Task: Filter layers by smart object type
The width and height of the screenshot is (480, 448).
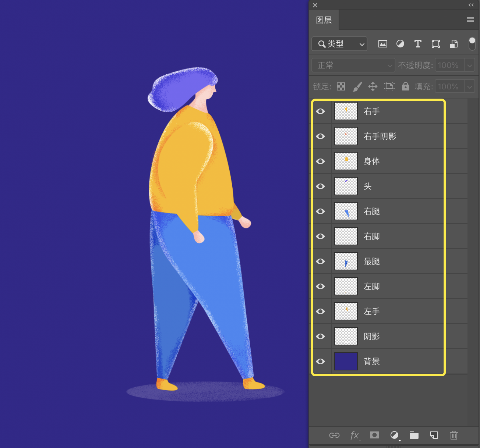Action: pos(454,44)
